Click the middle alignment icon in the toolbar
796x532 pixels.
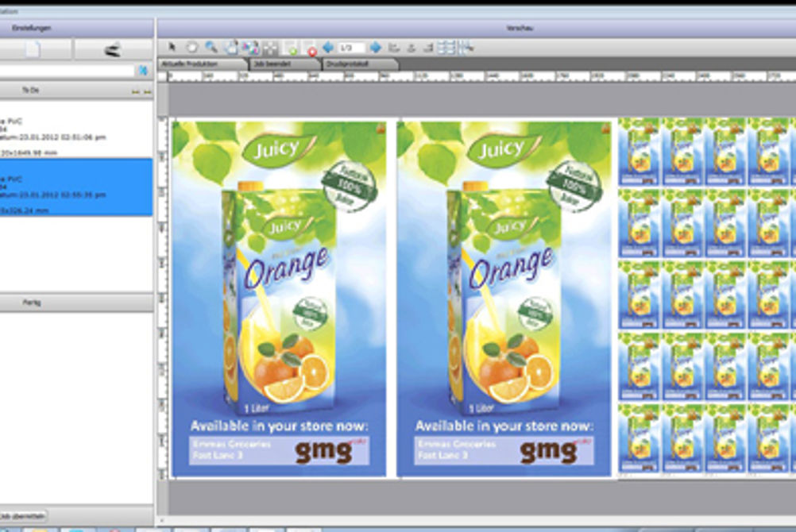coord(412,48)
